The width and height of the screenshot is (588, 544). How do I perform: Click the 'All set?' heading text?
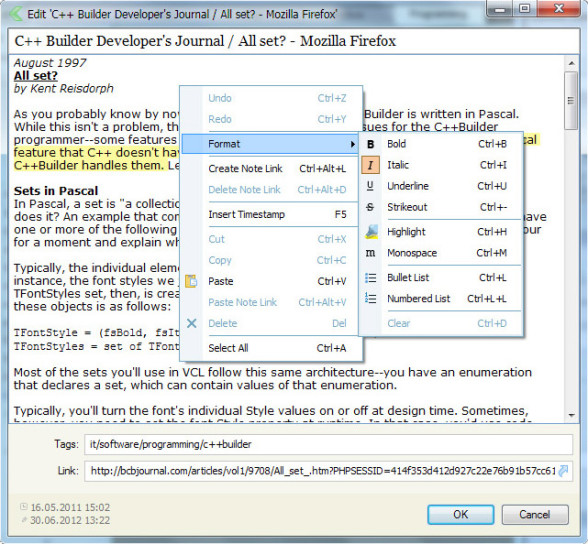coord(36,76)
